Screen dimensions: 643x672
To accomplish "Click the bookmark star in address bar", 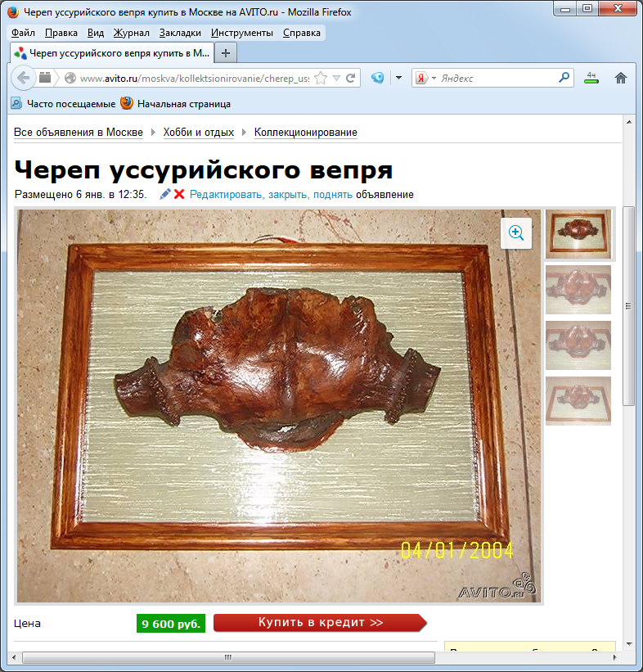I will click(x=321, y=79).
